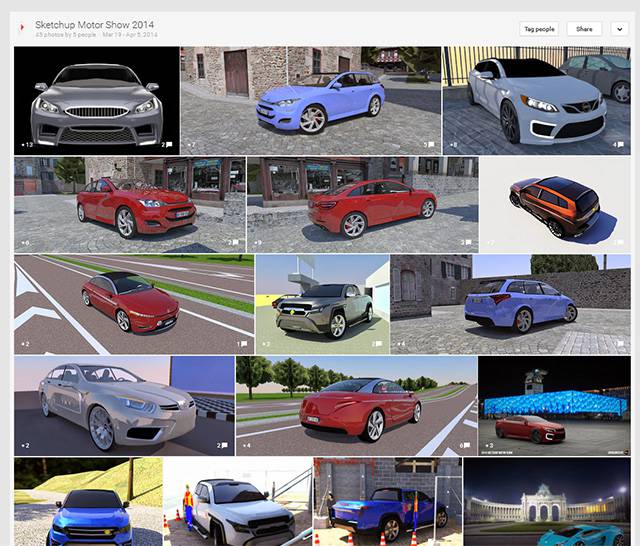Open the Sketchup Motor Show 2014 album title
The height and width of the screenshot is (546, 640).
tap(94, 24)
